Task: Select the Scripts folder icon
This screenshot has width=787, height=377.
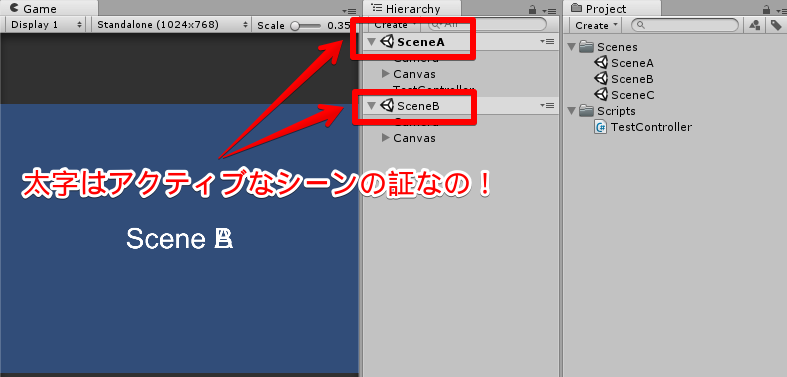Action: [586, 110]
